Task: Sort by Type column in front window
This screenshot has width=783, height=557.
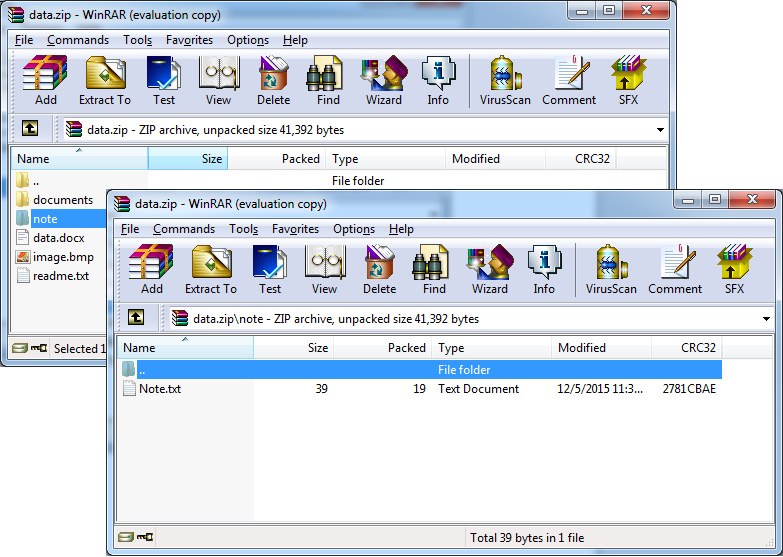Action: tap(491, 347)
